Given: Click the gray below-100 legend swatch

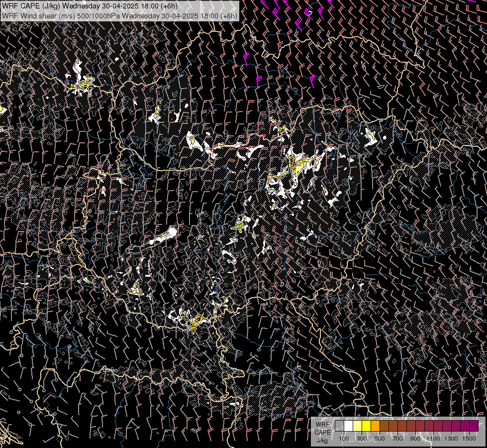Looking at the screenshot, I should 339,426.
